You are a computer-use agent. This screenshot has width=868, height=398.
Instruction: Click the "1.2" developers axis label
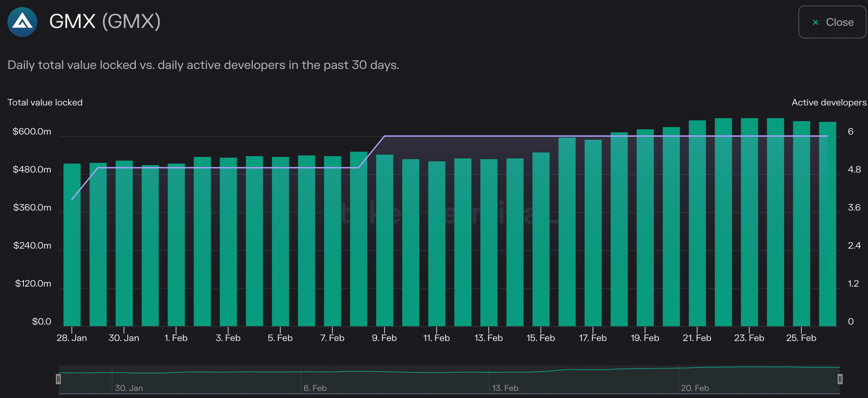[x=853, y=284]
